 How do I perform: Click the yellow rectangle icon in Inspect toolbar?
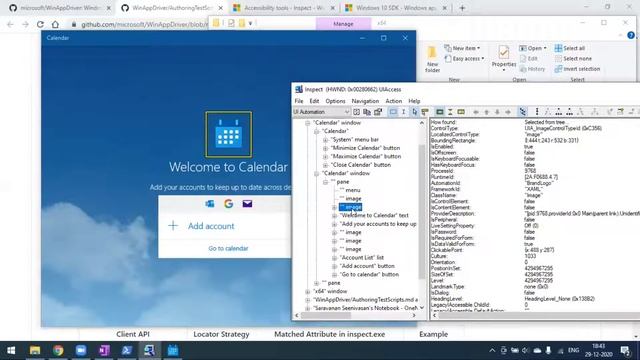pos(461,112)
